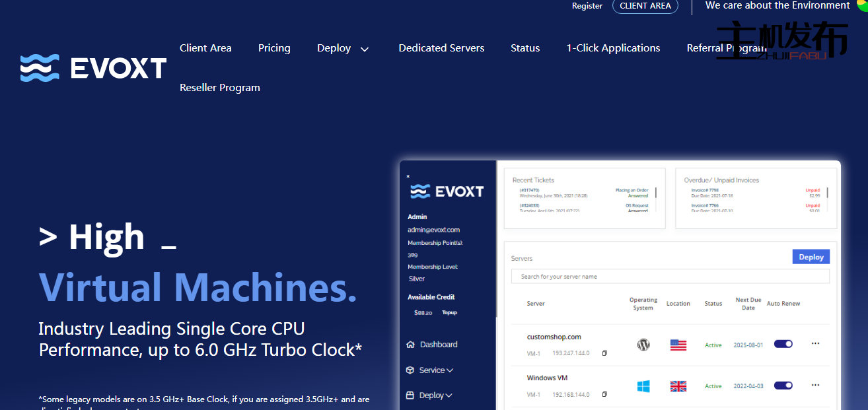
Task: Copy the IP address 193.247.144.0
Action: (604, 354)
